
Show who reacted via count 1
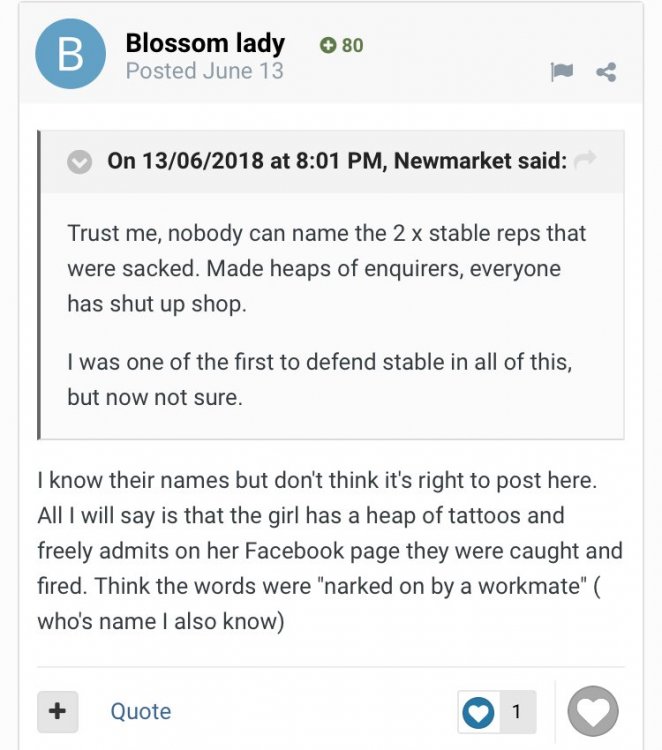(x=516, y=712)
